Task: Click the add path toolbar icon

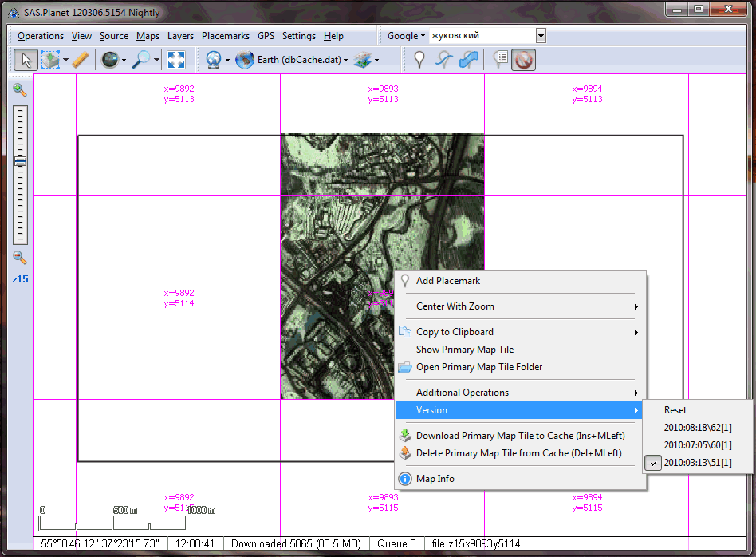Action: tap(445, 60)
